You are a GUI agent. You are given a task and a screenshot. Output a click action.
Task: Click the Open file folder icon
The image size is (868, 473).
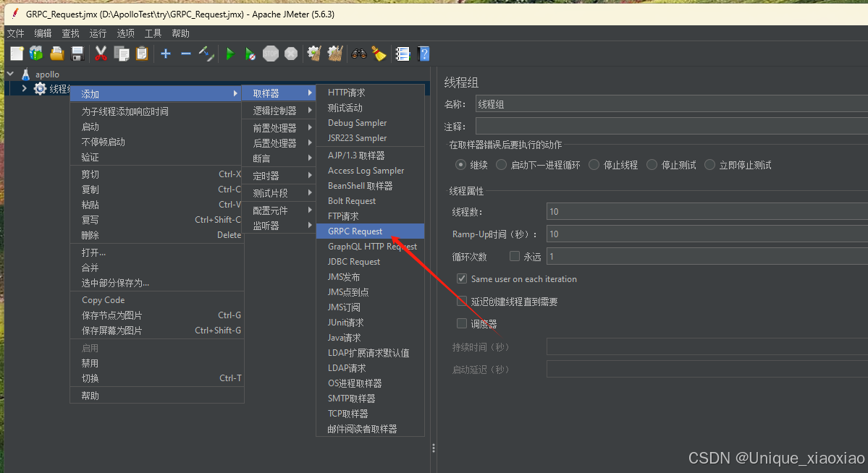[x=57, y=54]
